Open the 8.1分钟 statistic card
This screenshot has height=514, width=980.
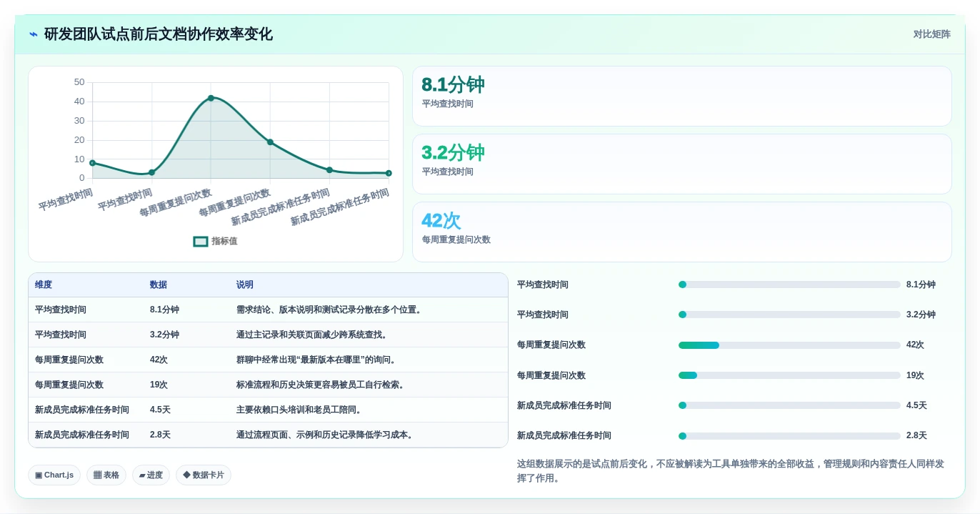(x=682, y=97)
